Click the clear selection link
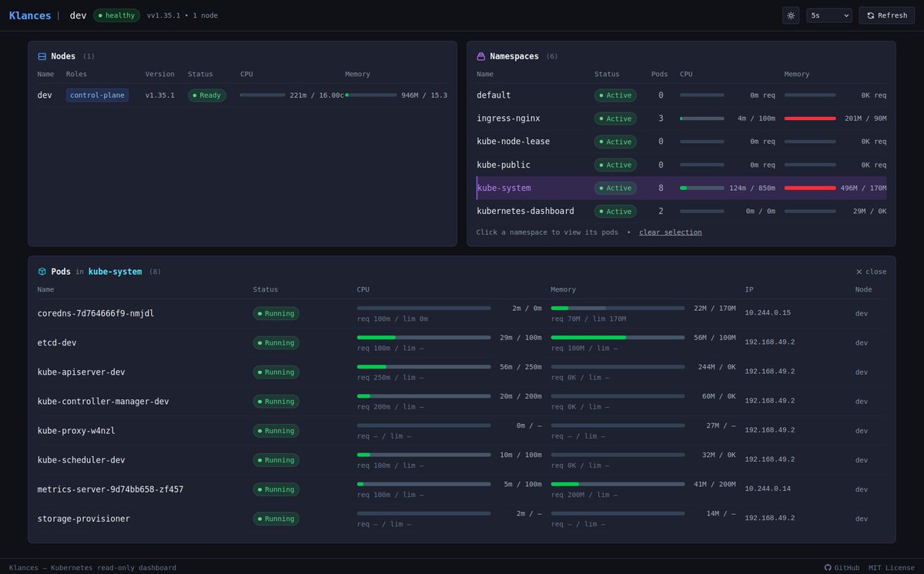Viewport: 924px width, 574px height. click(670, 232)
